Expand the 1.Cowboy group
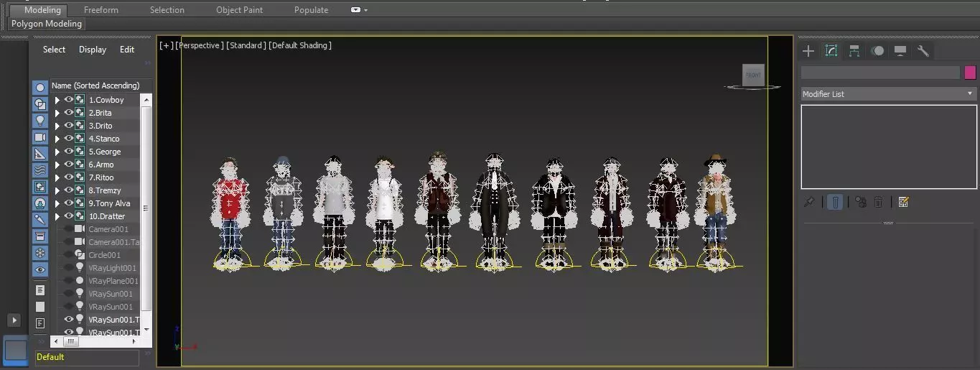The width and height of the screenshot is (980, 370). tap(57, 100)
